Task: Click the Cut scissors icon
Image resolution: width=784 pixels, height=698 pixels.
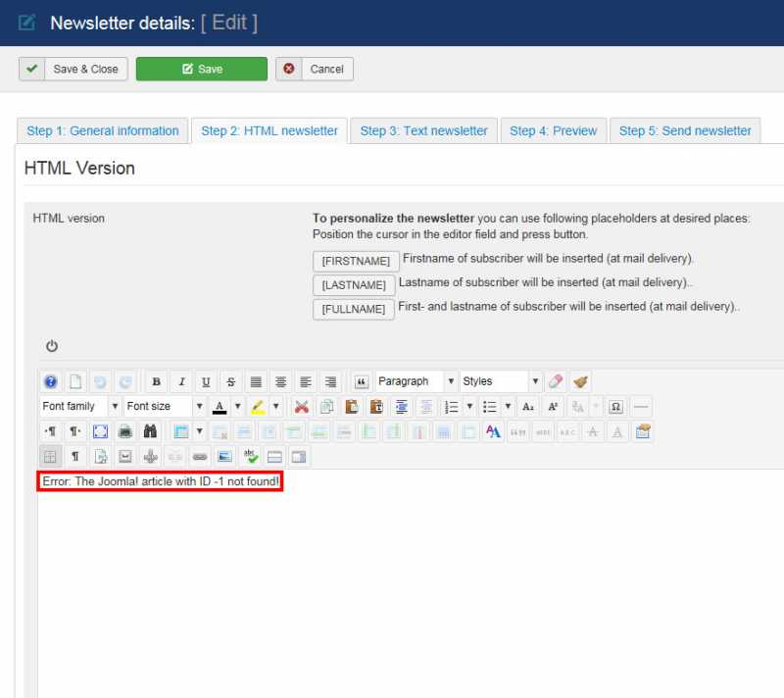Action: click(302, 407)
